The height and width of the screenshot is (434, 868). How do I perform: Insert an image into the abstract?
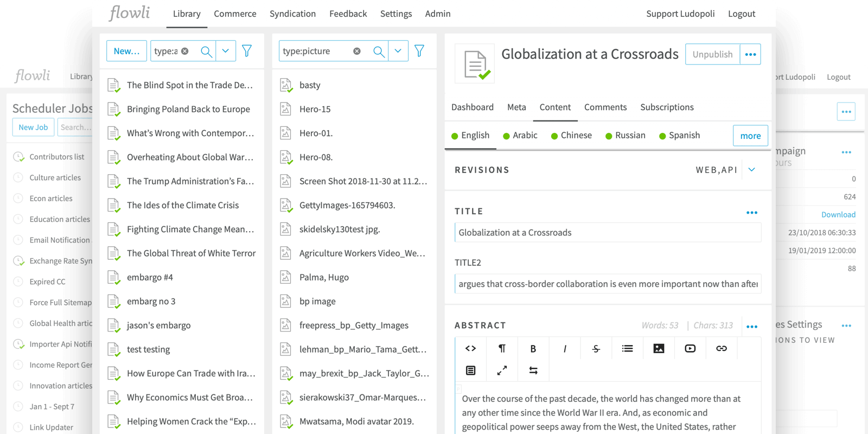coord(659,348)
